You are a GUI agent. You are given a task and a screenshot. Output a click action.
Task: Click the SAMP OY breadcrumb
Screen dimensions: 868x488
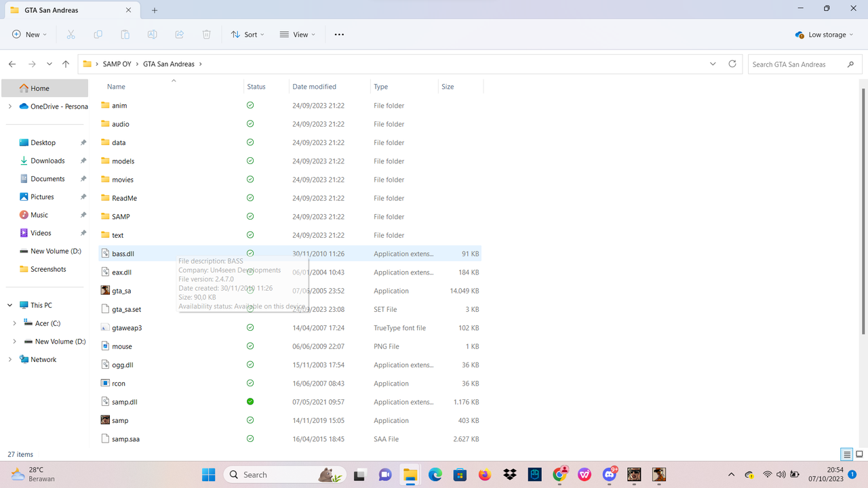(117, 64)
